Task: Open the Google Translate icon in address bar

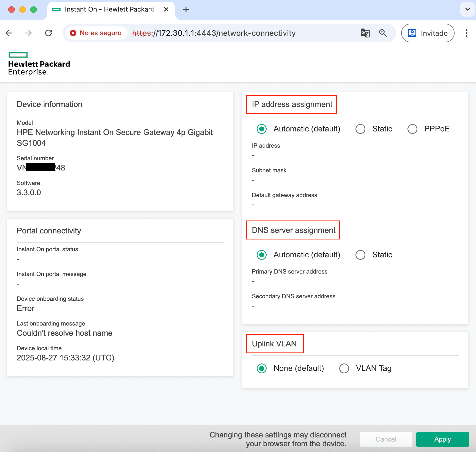Action: click(365, 33)
